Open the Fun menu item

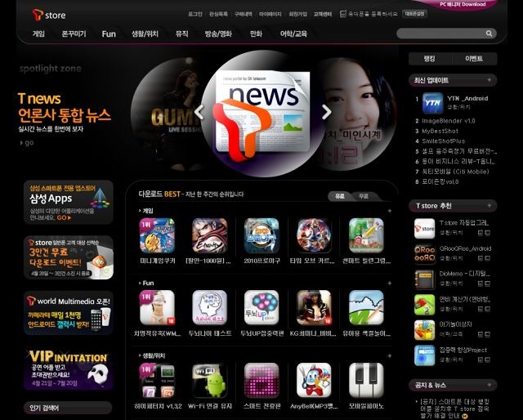click(109, 34)
